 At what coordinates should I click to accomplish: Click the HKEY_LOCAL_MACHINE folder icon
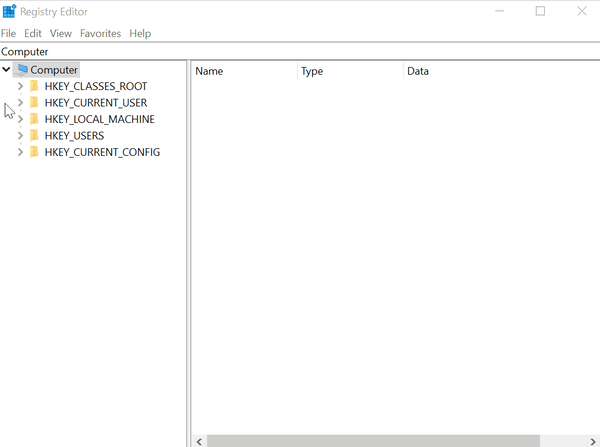(34, 119)
